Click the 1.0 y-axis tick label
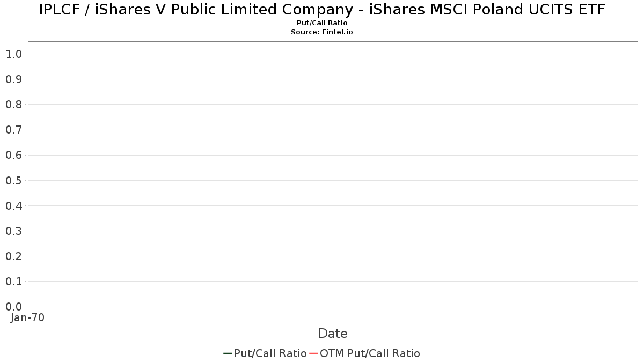Screen dimensions: 644x362 (13, 54)
